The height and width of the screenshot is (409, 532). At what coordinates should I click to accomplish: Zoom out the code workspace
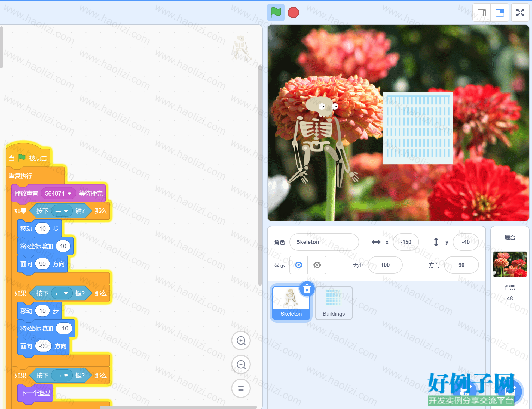coord(241,364)
